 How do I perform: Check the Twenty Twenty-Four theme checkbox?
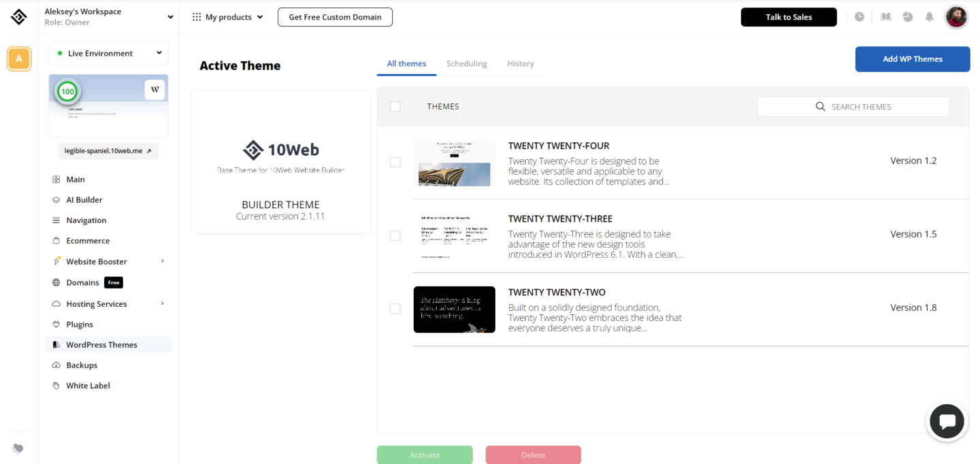point(395,163)
